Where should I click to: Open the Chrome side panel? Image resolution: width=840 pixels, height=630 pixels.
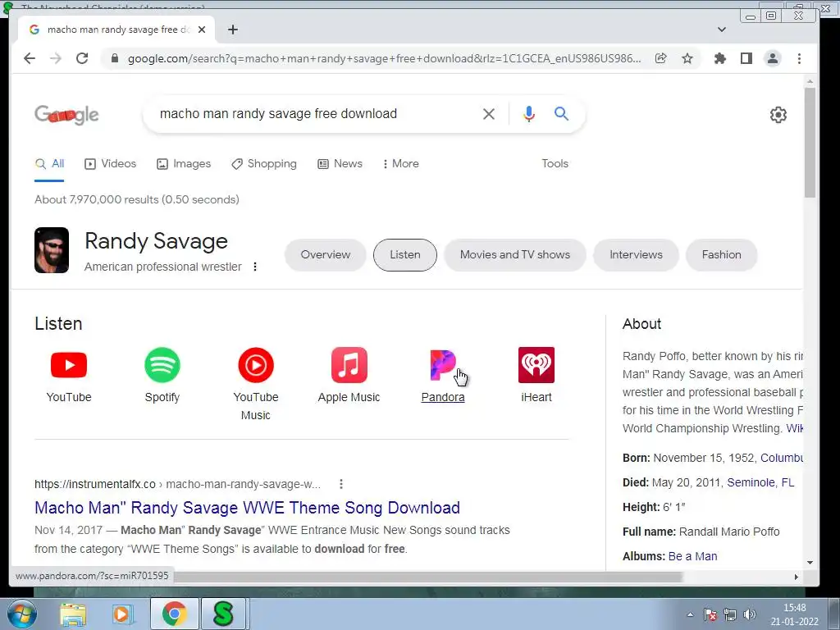tap(746, 58)
